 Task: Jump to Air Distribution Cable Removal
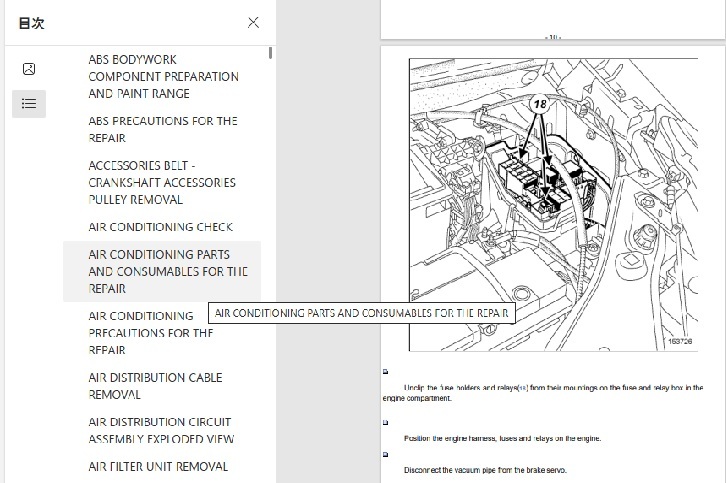pos(155,386)
